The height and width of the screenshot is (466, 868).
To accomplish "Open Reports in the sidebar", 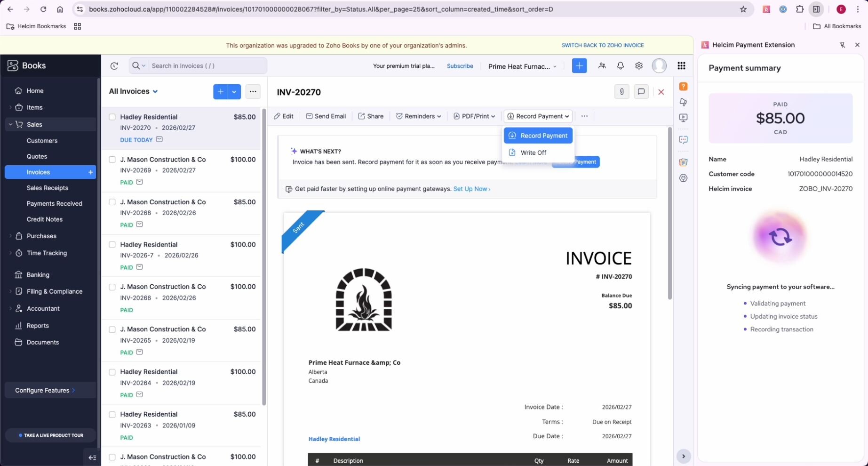I will 38,326.
